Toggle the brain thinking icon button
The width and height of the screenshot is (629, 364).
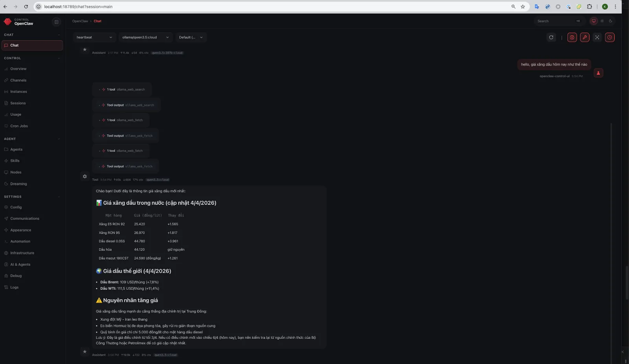(572, 37)
